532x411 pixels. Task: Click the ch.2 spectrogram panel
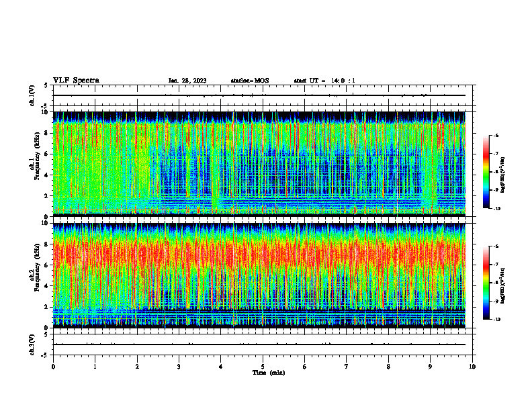[x=259, y=275]
